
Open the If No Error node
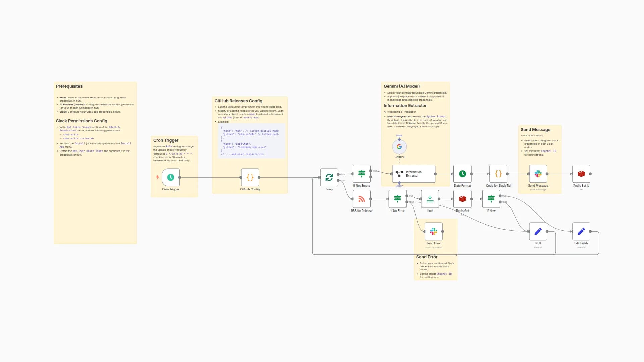coord(397,199)
